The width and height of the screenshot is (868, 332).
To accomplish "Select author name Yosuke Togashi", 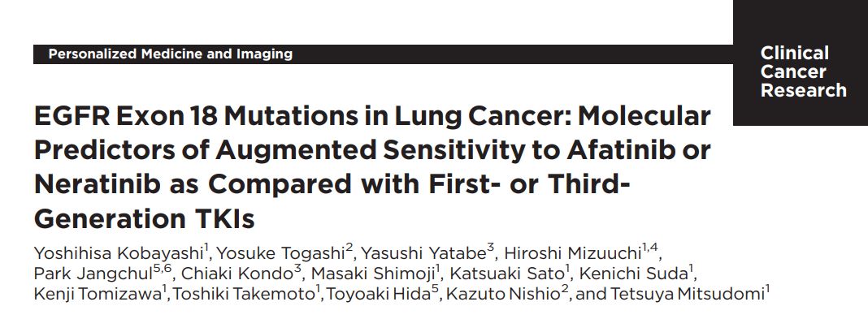I will (280, 253).
